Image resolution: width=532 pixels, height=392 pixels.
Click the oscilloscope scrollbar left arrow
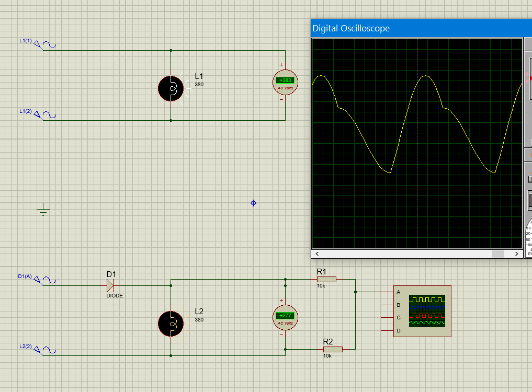click(317, 253)
